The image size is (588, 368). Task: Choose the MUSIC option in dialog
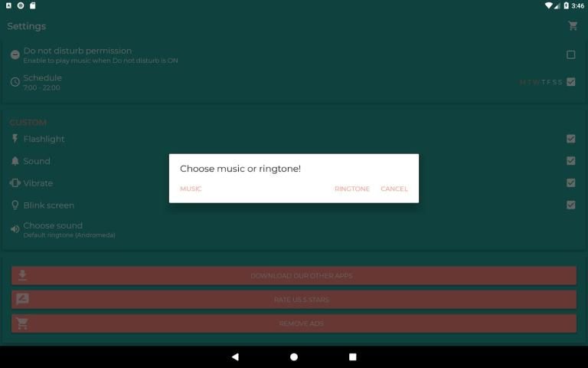191,189
